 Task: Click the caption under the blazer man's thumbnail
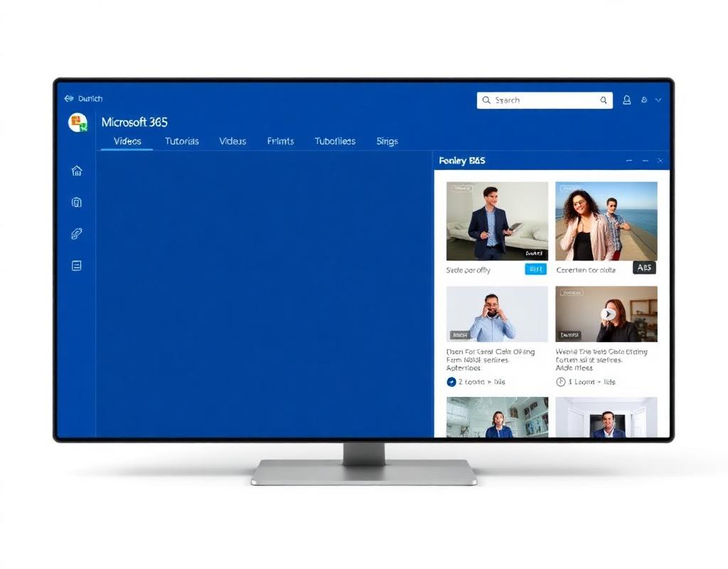pyautogui.click(x=468, y=270)
